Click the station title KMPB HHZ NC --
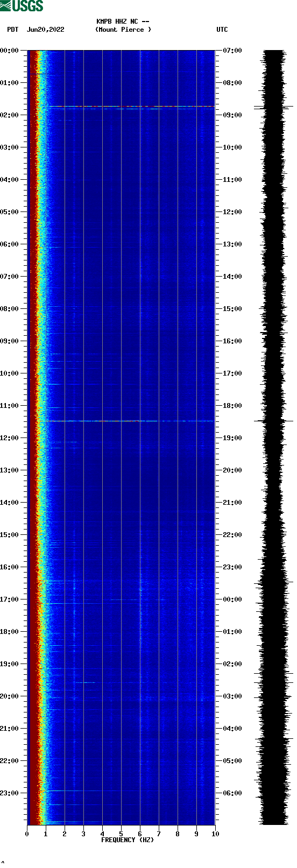Screen dimensions: 297x868 (x=123, y=22)
